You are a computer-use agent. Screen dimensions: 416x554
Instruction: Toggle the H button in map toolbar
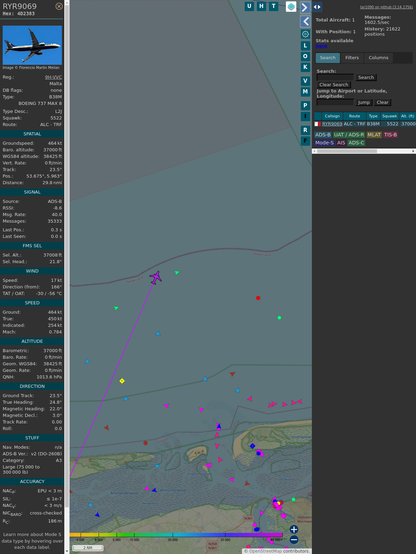tap(261, 6)
